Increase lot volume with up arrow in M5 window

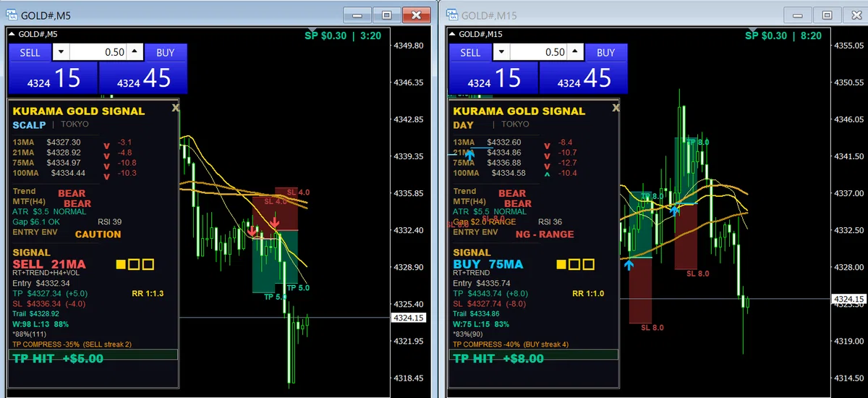click(x=135, y=52)
